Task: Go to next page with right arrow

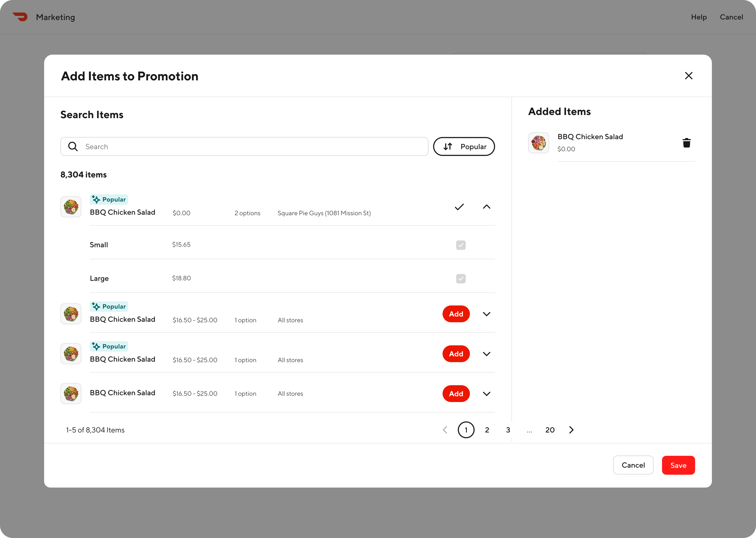Action: tap(571, 430)
